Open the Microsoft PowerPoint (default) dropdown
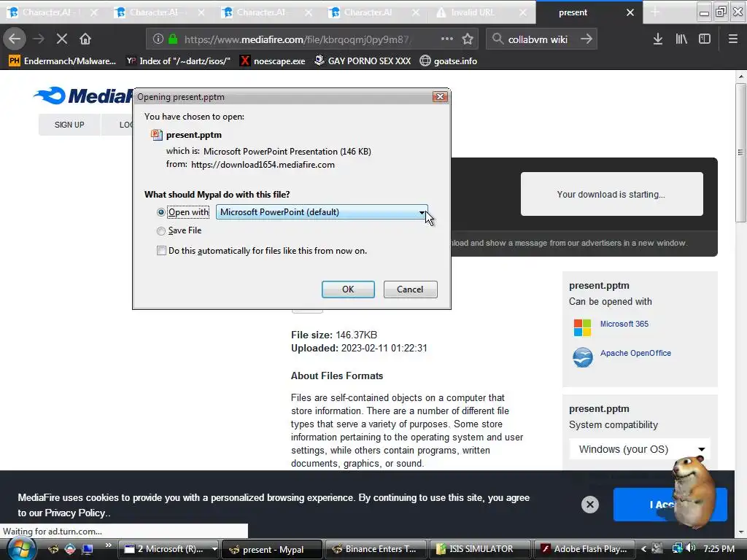 pos(322,212)
